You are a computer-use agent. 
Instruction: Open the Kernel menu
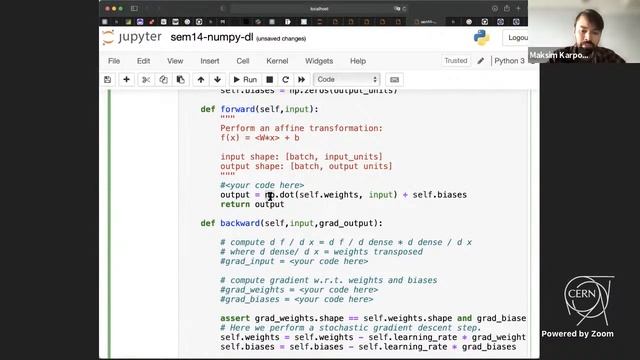(277, 61)
